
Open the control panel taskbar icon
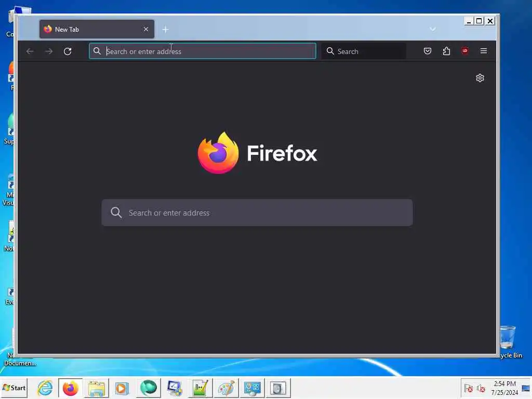coord(252,388)
